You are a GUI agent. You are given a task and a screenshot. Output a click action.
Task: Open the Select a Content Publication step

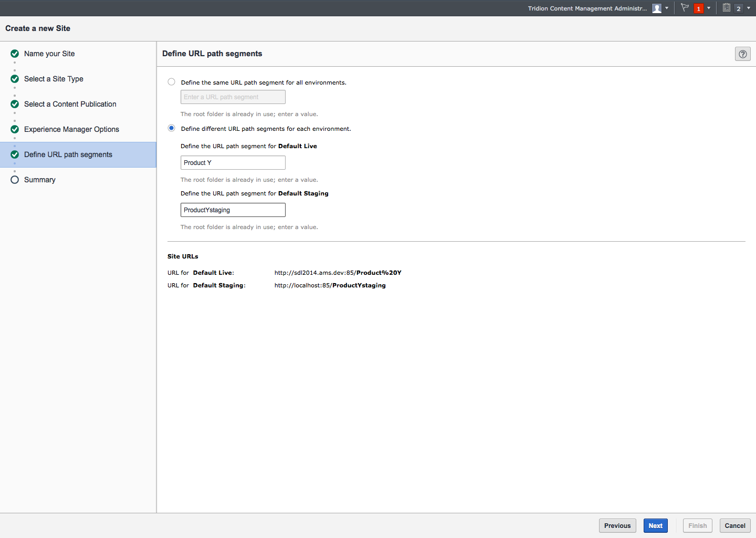click(70, 104)
